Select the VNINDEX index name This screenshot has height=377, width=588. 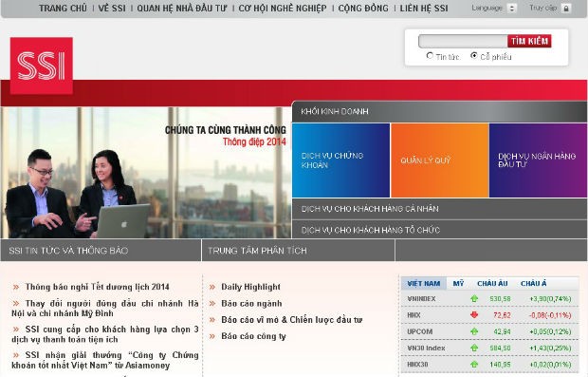tap(421, 299)
